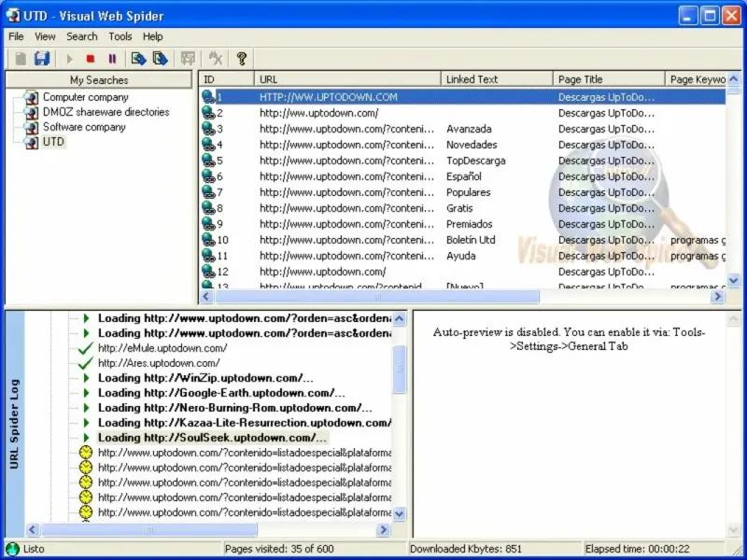Click icon beside Software company search
The height and width of the screenshot is (560, 747).
coord(31,127)
